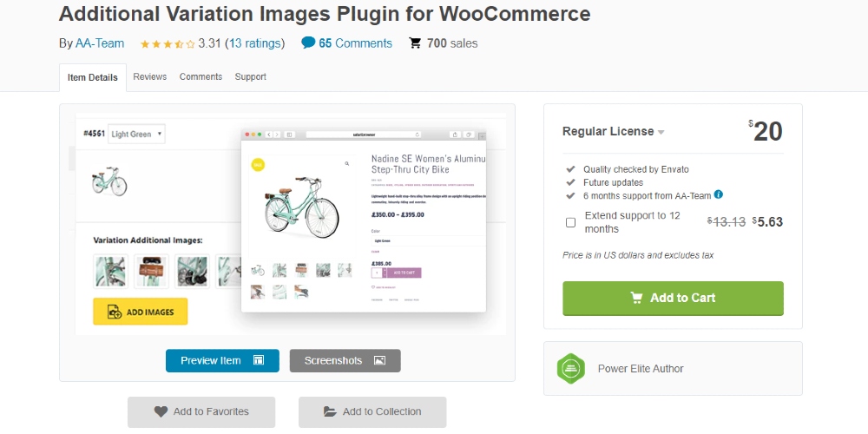Click the browser address bar in preview mockup

click(x=364, y=135)
